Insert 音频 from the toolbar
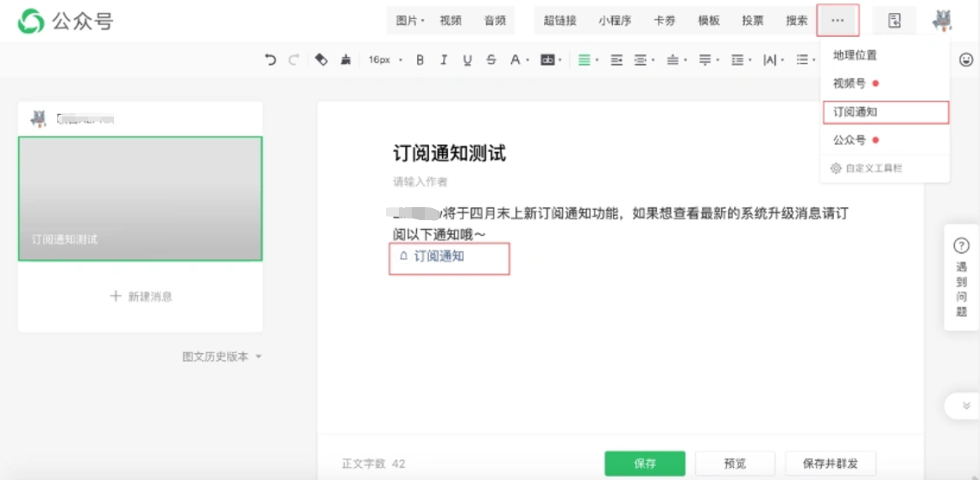Screen dimensions: 980x480 495,21
